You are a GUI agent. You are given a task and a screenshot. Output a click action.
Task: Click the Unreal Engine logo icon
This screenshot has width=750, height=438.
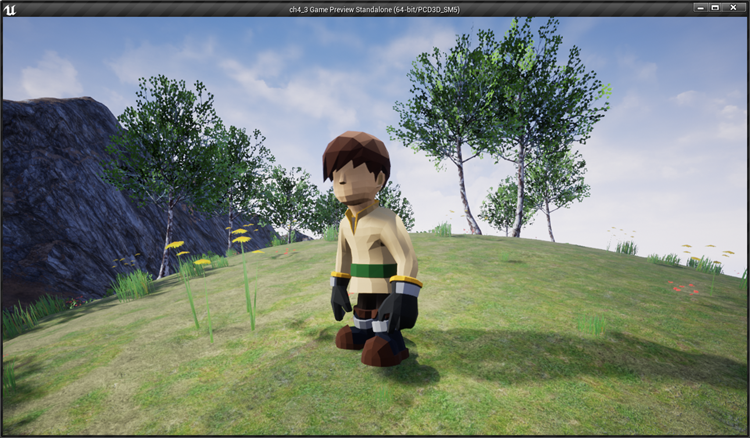point(9,9)
